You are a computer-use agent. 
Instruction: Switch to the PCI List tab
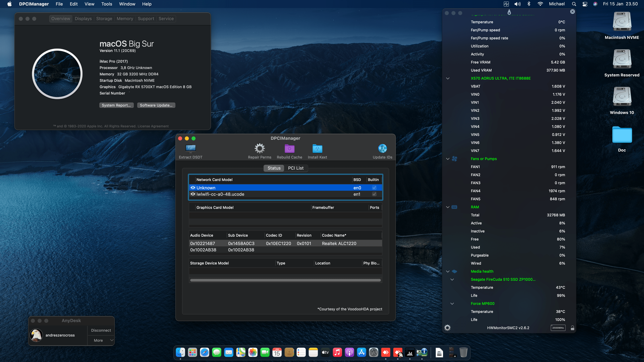click(x=296, y=168)
